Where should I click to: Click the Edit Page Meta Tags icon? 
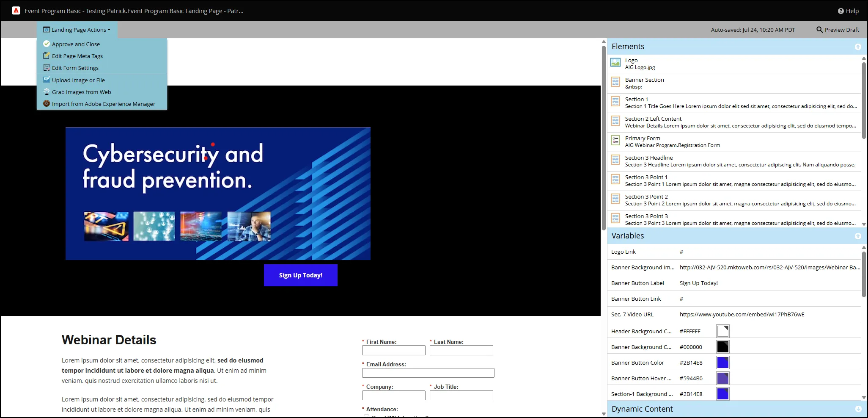click(x=47, y=56)
